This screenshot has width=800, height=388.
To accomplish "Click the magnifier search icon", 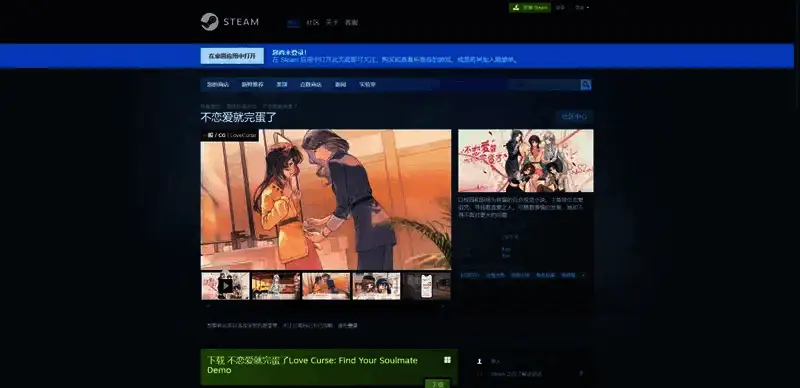I will tap(586, 85).
